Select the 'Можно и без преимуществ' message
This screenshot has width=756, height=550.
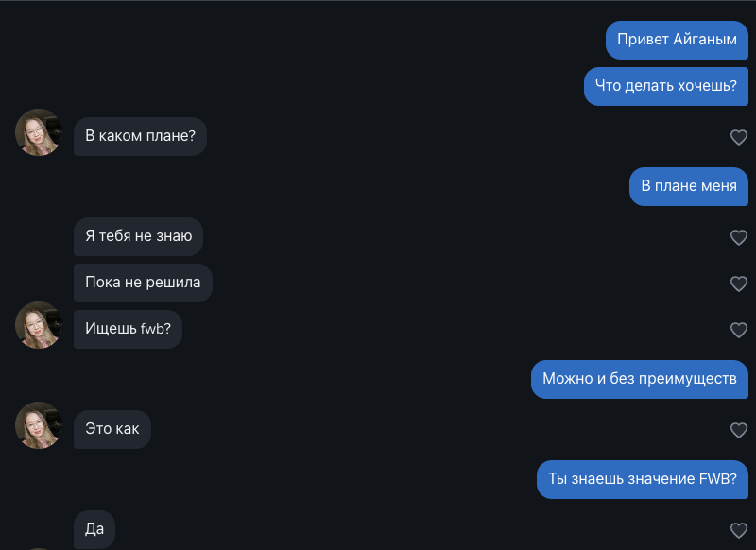[x=639, y=379]
